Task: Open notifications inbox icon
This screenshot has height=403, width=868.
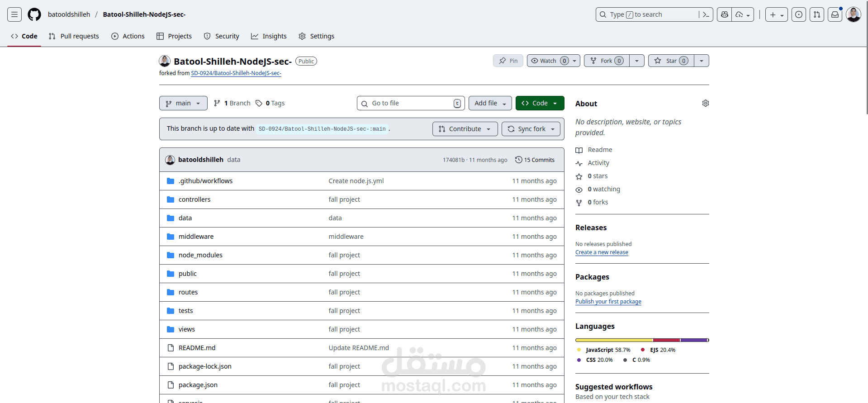Action: coord(835,14)
